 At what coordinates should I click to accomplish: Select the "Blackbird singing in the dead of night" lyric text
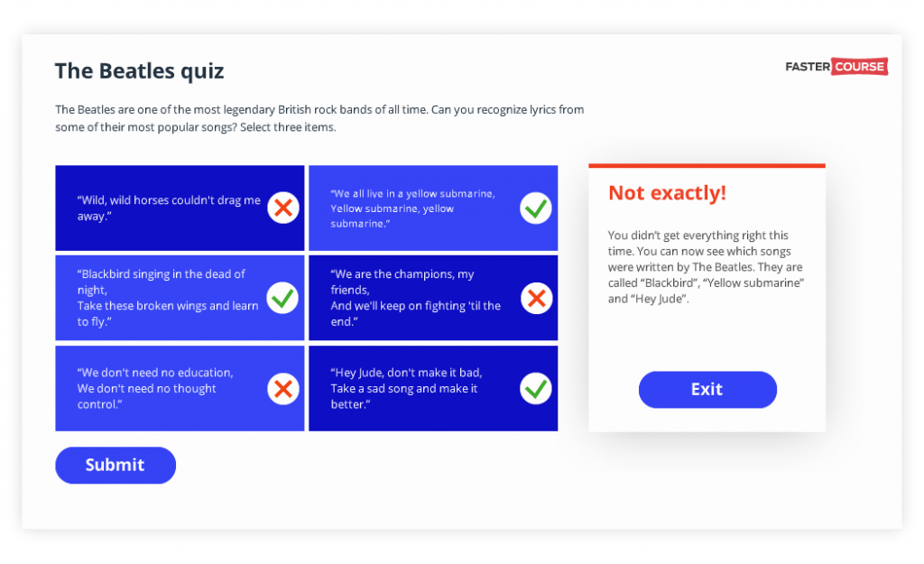(x=168, y=298)
